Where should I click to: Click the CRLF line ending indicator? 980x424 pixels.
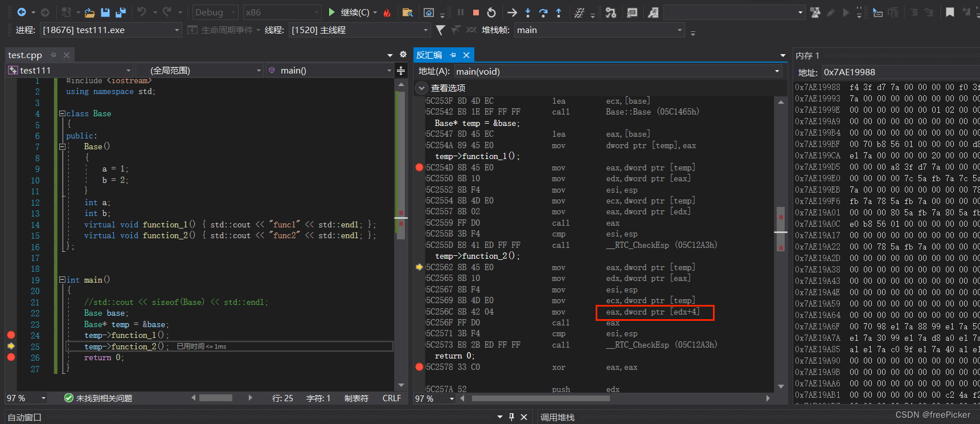click(x=392, y=398)
